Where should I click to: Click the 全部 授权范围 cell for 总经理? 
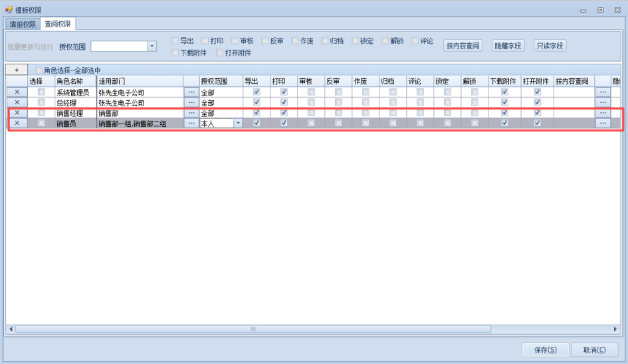[220, 102]
